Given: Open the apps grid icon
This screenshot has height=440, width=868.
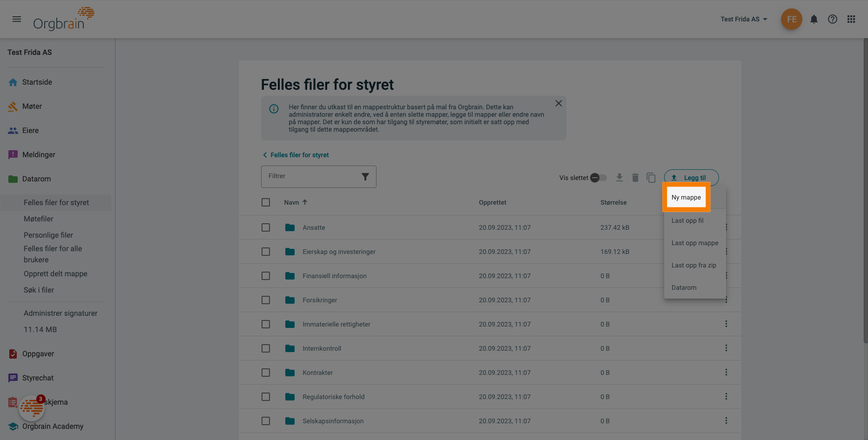Looking at the screenshot, I should (851, 19).
